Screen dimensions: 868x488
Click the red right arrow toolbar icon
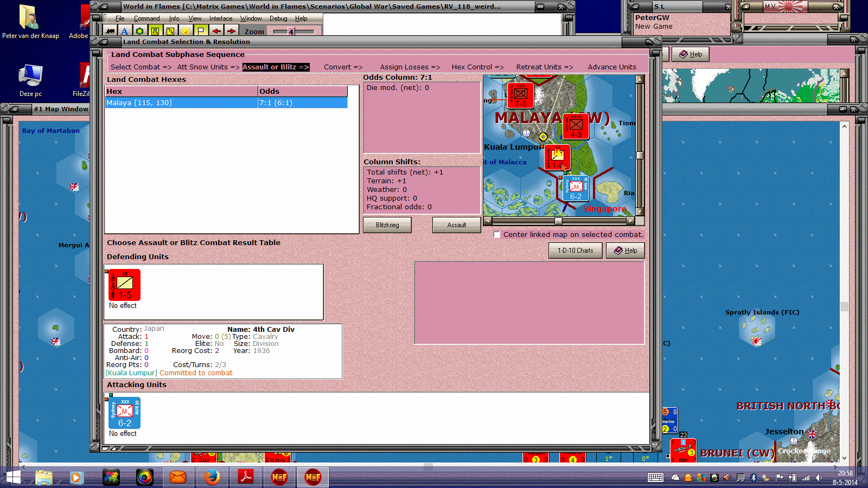(x=231, y=31)
